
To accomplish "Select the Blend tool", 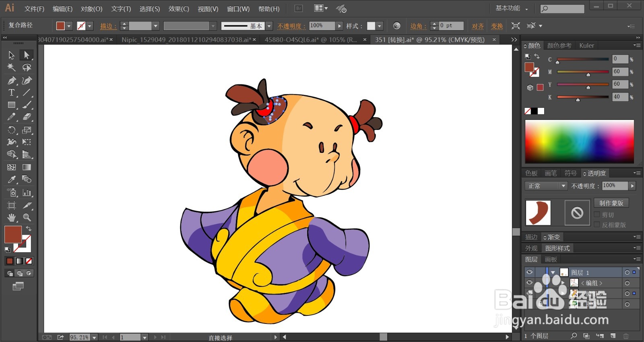I will (27, 179).
